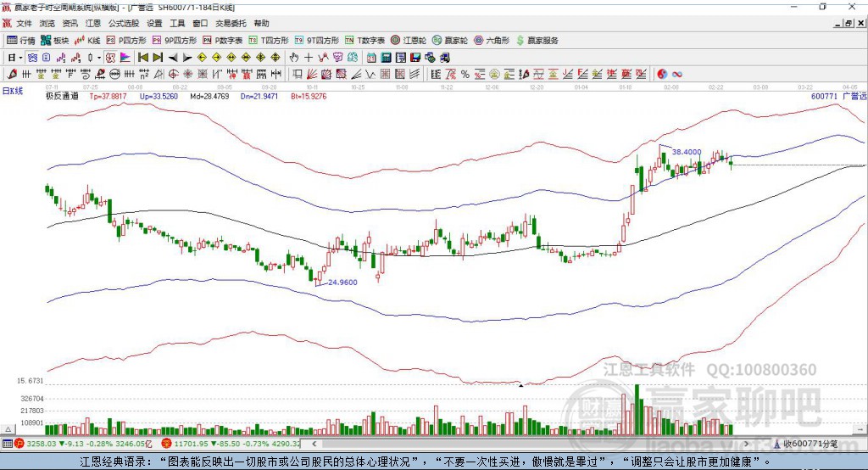The width and height of the screenshot is (868, 470).
Task: Select the hand pan tool
Action: click(294, 58)
